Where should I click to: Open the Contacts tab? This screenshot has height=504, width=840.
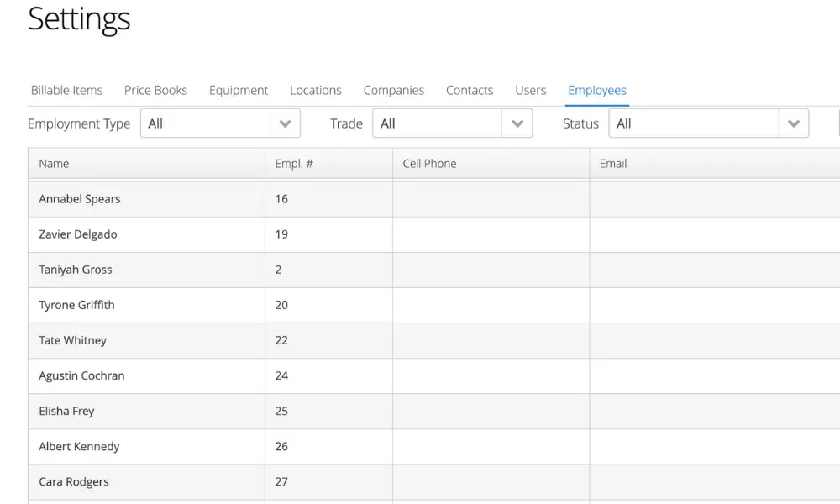tap(470, 90)
